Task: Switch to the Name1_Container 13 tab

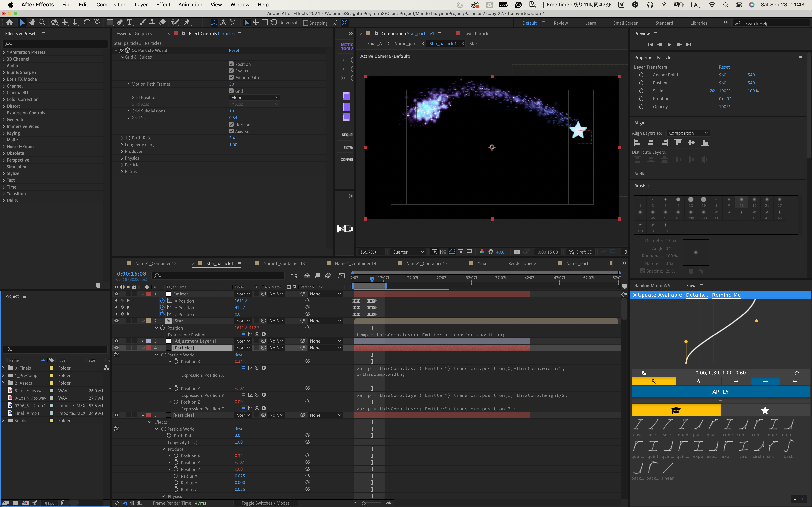Action: (284, 264)
